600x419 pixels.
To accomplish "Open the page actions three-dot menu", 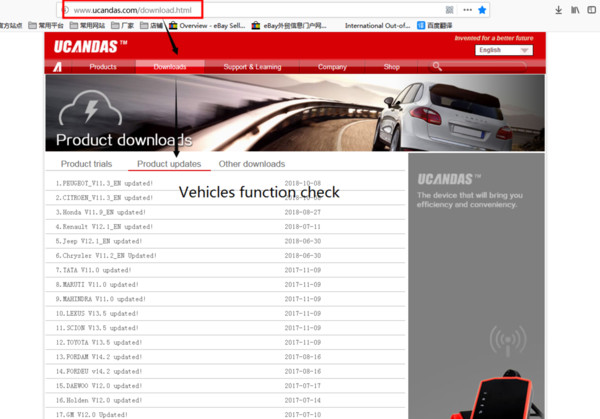I will coord(467,10).
